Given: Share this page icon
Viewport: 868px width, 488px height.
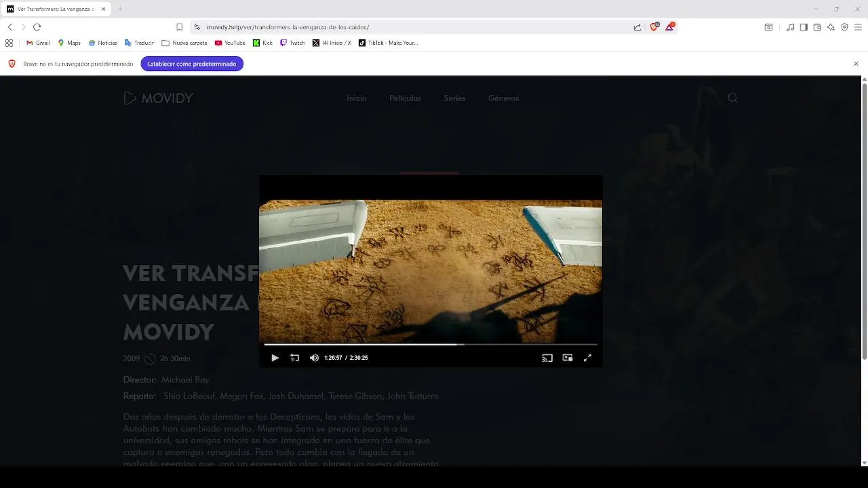Looking at the screenshot, I should pyautogui.click(x=637, y=27).
